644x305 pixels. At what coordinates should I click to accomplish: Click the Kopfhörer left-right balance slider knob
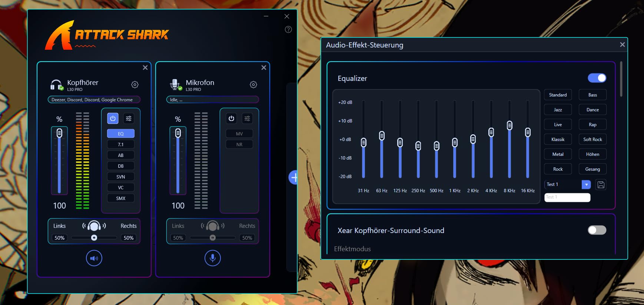coord(94,237)
